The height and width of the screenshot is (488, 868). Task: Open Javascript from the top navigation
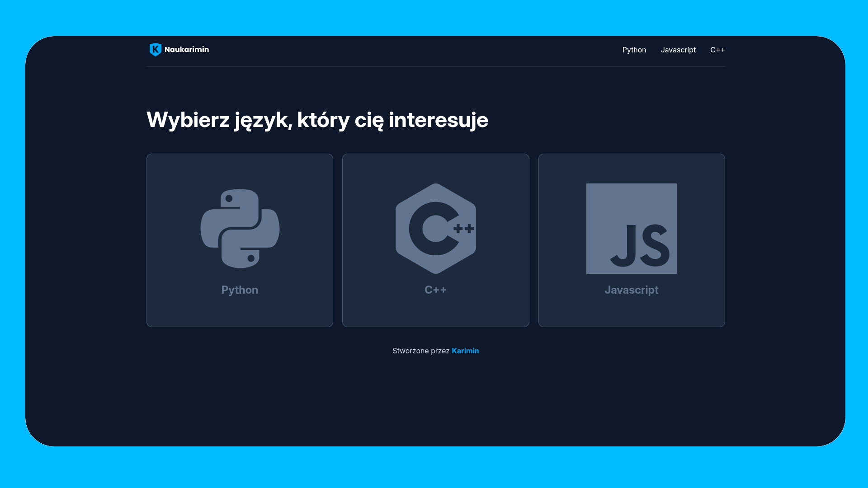[678, 50]
